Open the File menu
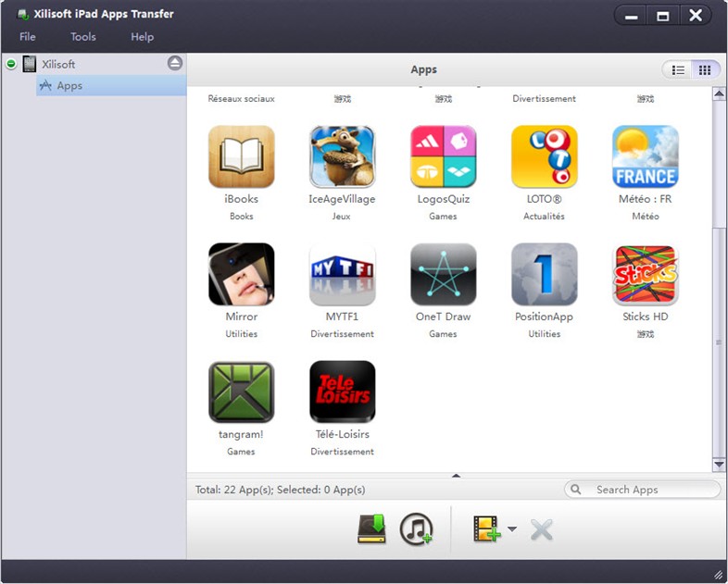The width and height of the screenshot is (728, 584). tap(28, 37)
